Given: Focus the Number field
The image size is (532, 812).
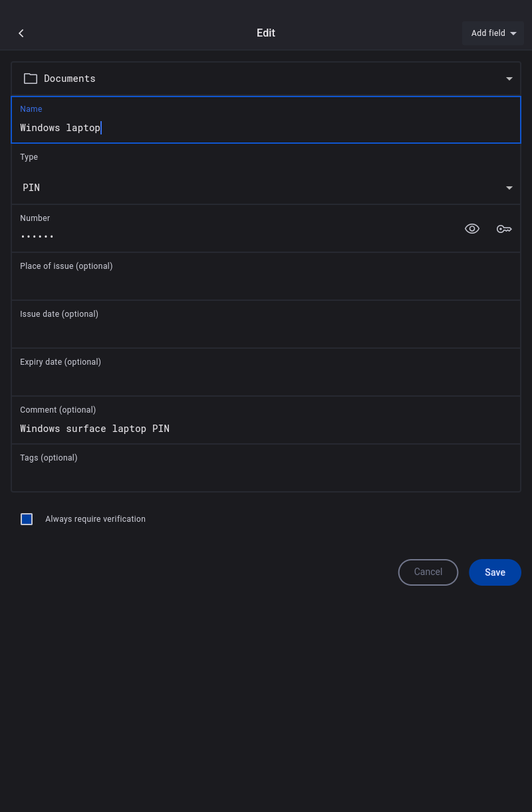Looking at the screenshot, I should point(233,236).
